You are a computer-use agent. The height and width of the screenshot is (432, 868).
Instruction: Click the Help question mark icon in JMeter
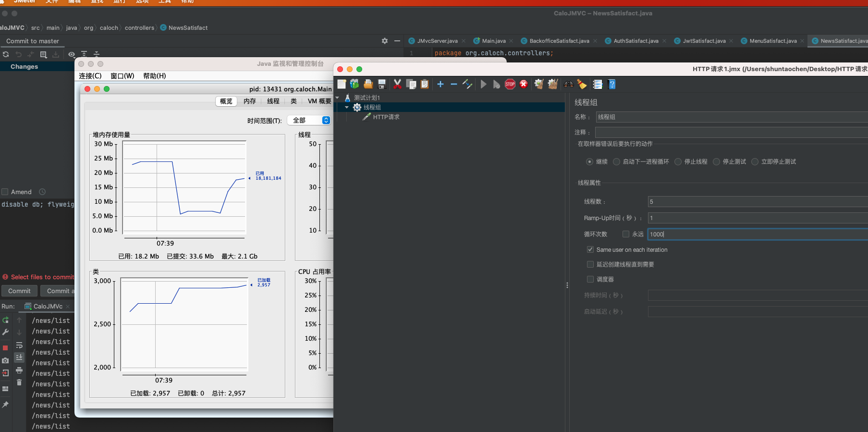point(612,84)
